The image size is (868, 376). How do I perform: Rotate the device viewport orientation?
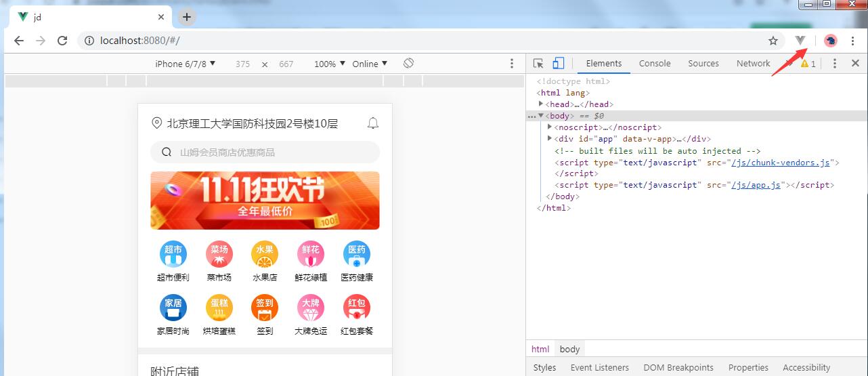(x=408, y=63)
